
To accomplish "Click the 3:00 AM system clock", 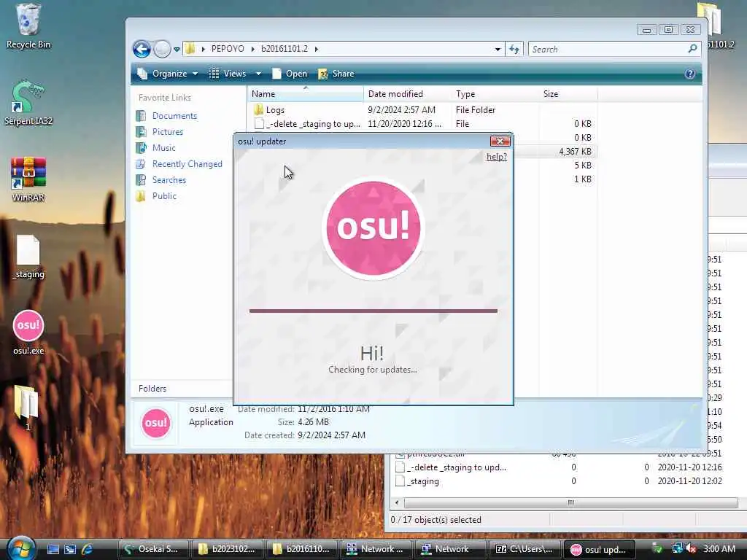I will click(719, 549).
